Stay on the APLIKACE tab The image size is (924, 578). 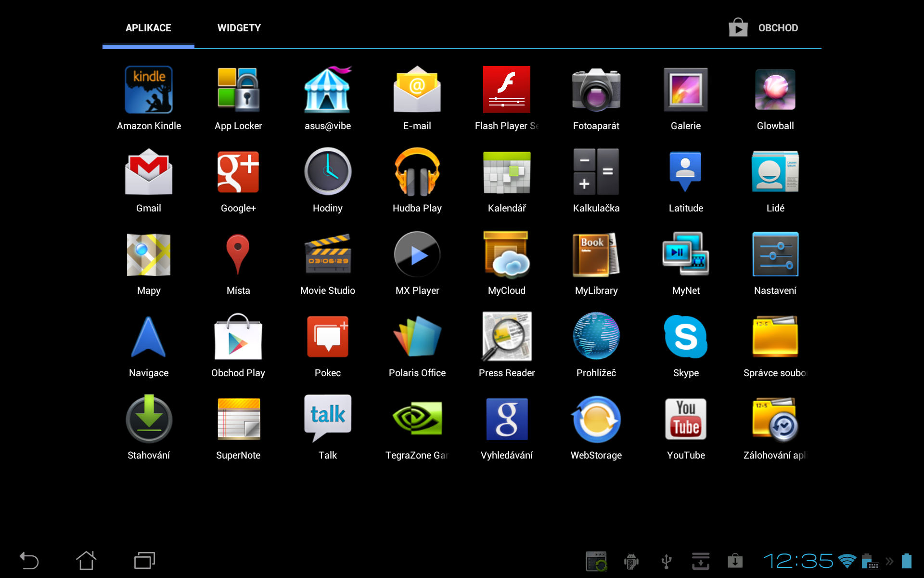pos(148,28)
